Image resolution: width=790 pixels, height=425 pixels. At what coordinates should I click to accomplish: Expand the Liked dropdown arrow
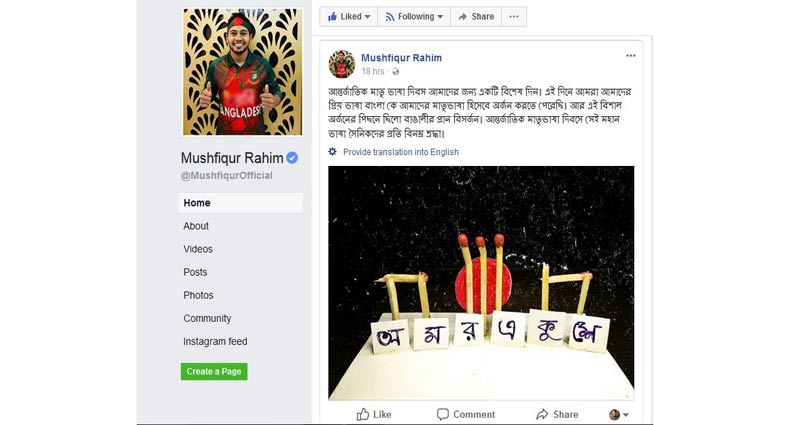[367, 17]
